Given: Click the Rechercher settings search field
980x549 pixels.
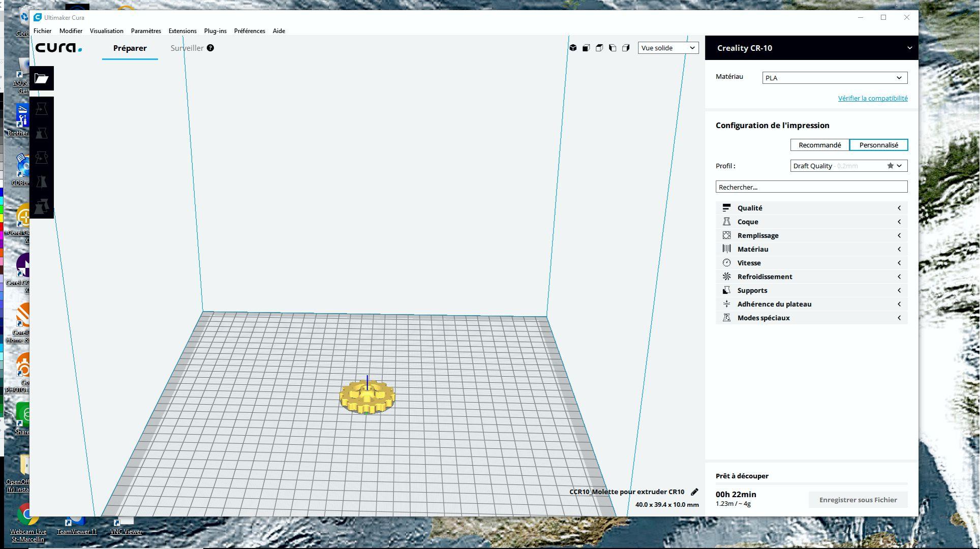Looking at the screenshot, I should tap(811, 187).
